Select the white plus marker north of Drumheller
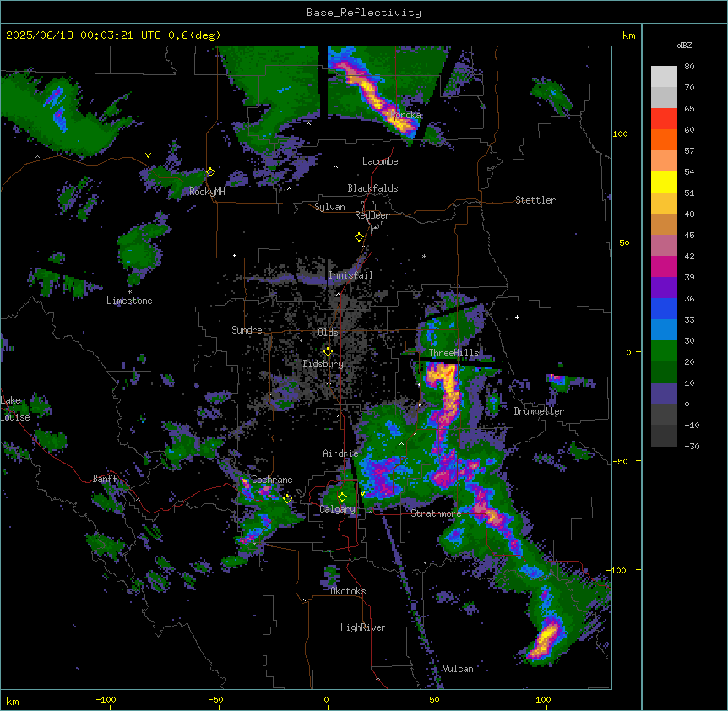The image size is (728, 711). tap(517, 317)
